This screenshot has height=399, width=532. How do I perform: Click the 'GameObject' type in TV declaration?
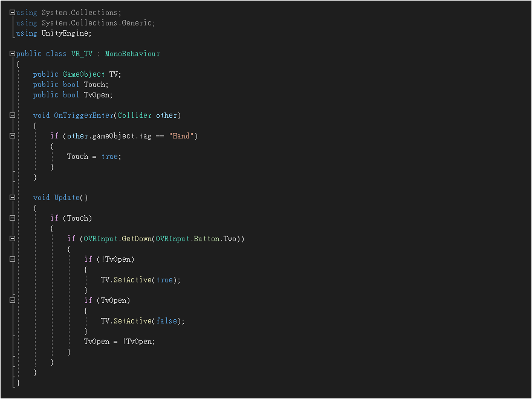click(x=84, y=74)
